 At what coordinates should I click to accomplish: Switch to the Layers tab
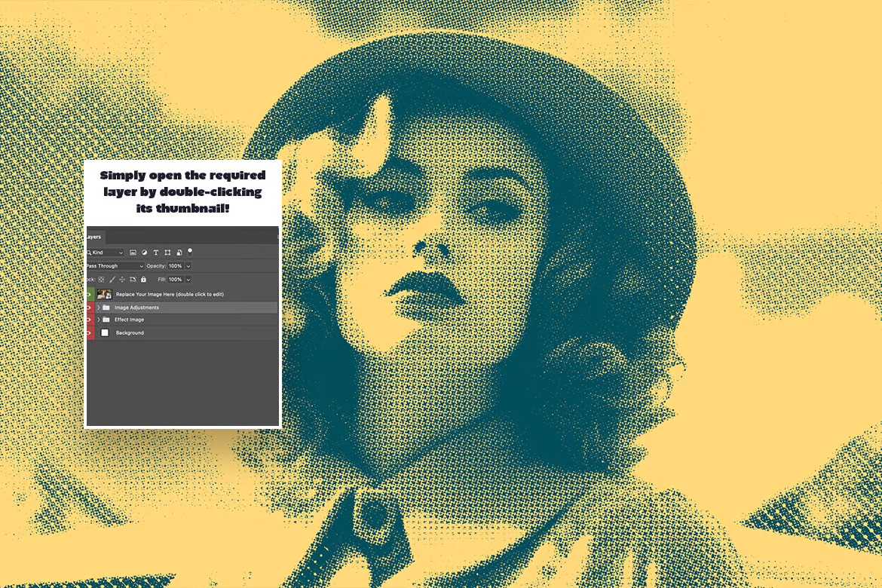point(93,237)
